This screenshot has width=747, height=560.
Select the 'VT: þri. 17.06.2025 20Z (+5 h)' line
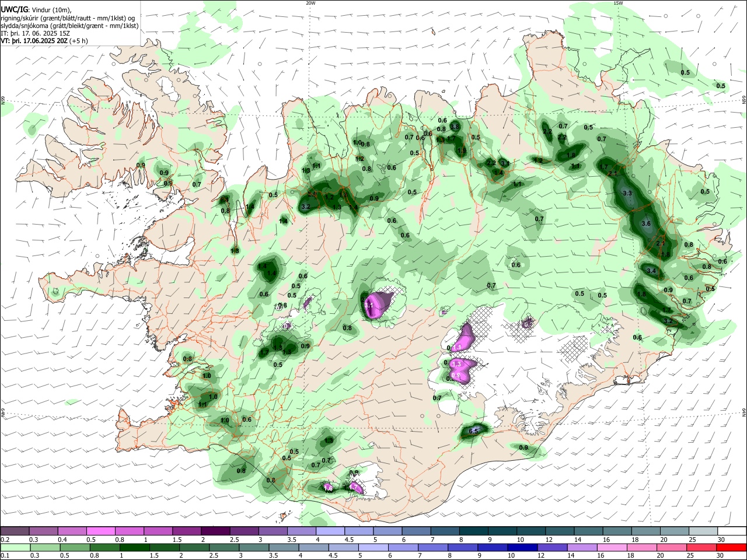point(44,41)
